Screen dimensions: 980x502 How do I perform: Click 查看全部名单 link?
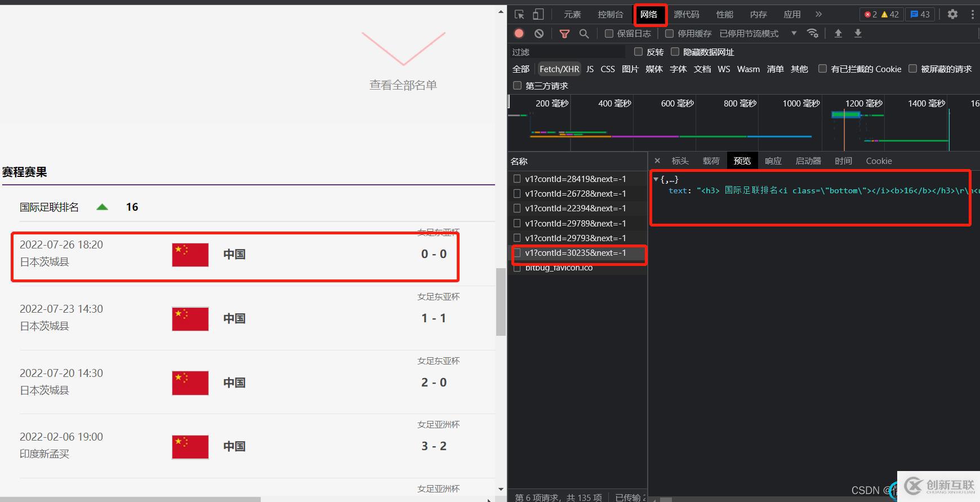coord(403,85)
